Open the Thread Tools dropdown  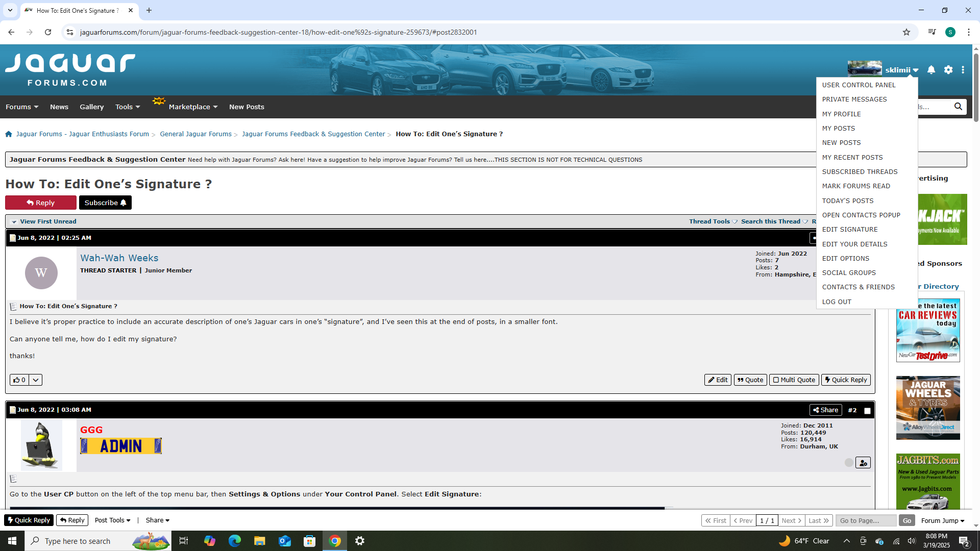tap(713, 221)
